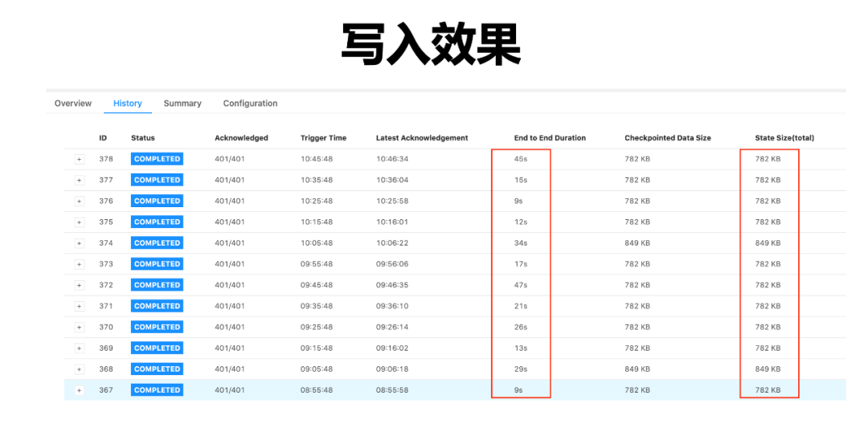Expand checkpoint 369 row details
868x440 pixels.
pos(79,348)
